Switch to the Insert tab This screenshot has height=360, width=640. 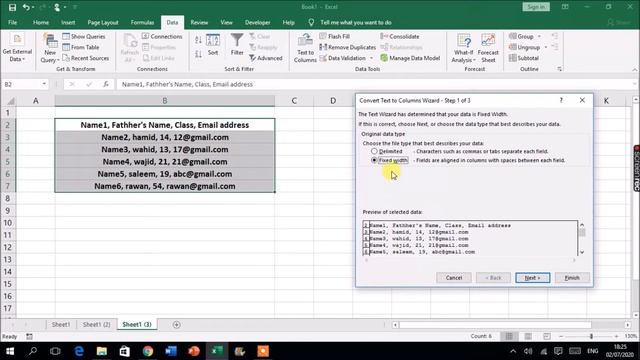68,22
